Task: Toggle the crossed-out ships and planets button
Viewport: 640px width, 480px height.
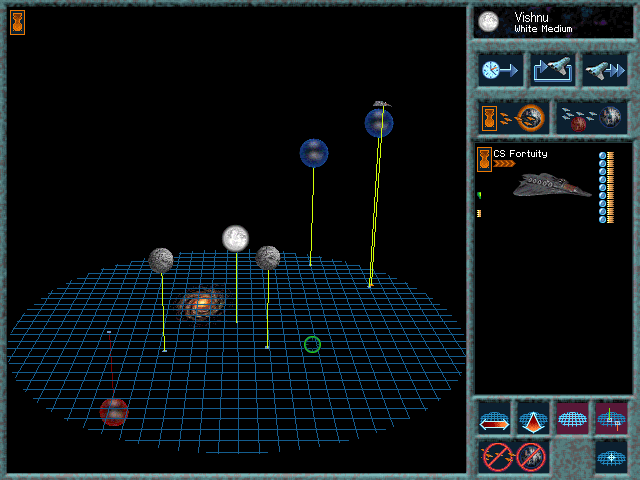Action: pyautogui.click(x=513, y=457)
